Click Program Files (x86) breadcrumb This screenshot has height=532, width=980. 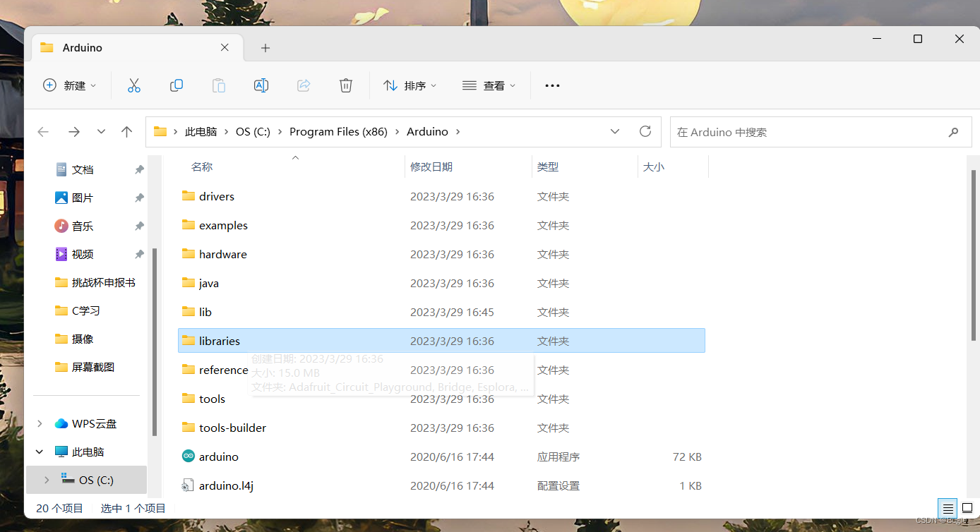(338, 132)
